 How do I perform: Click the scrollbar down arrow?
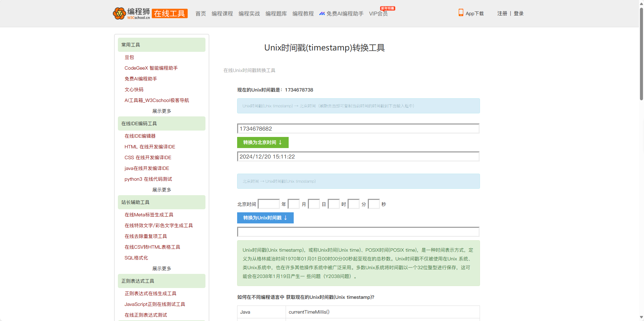(x=641, y=317)
